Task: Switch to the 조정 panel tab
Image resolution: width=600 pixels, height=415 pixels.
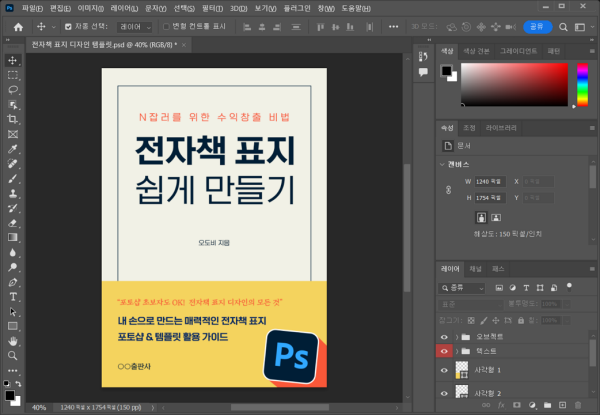Action: pos(468,128)
